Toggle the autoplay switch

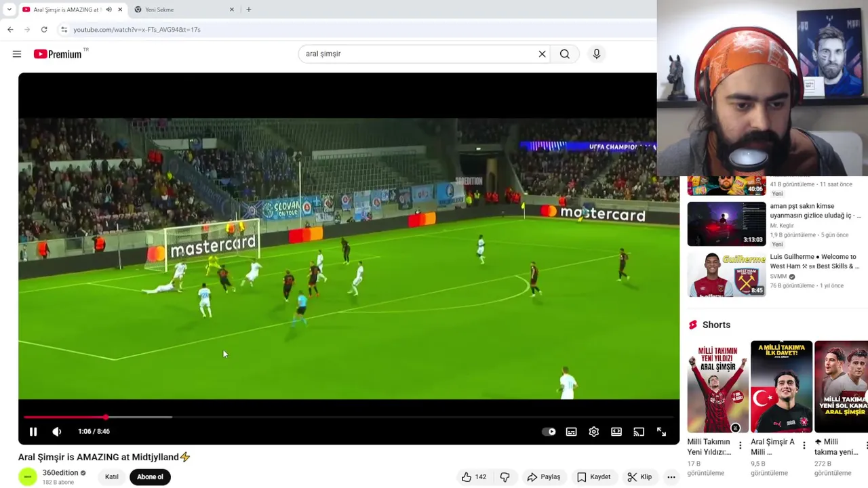pyautogui.click(x=549, y=432)
